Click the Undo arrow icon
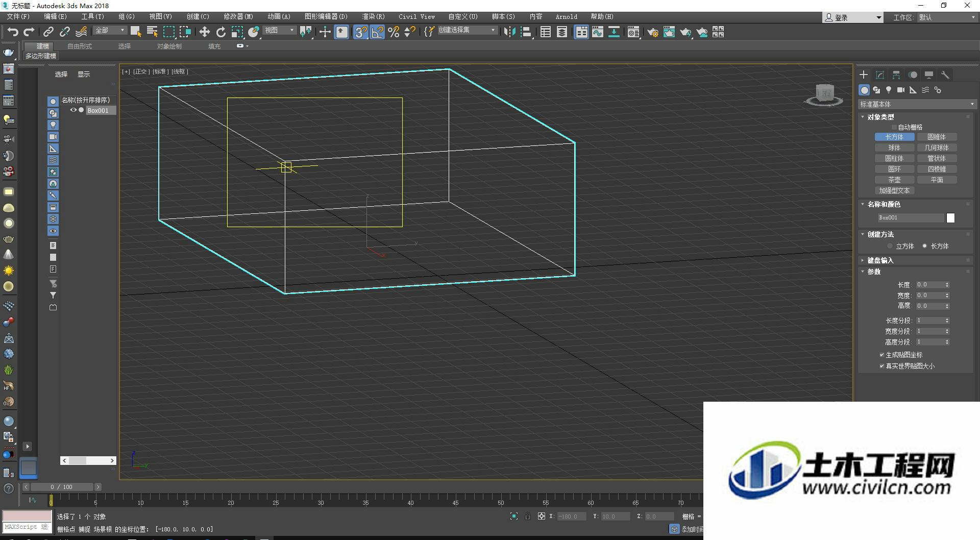This screenshot has width=980, height=540. 13,32
